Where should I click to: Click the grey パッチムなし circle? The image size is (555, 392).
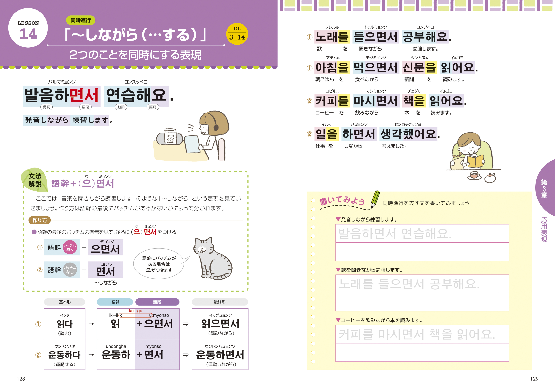[70, 270]
